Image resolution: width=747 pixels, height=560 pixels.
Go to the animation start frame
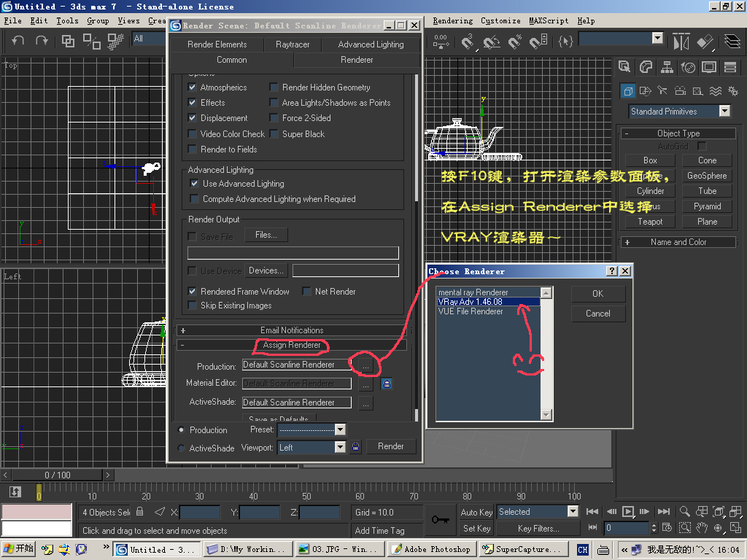point(592,511)
